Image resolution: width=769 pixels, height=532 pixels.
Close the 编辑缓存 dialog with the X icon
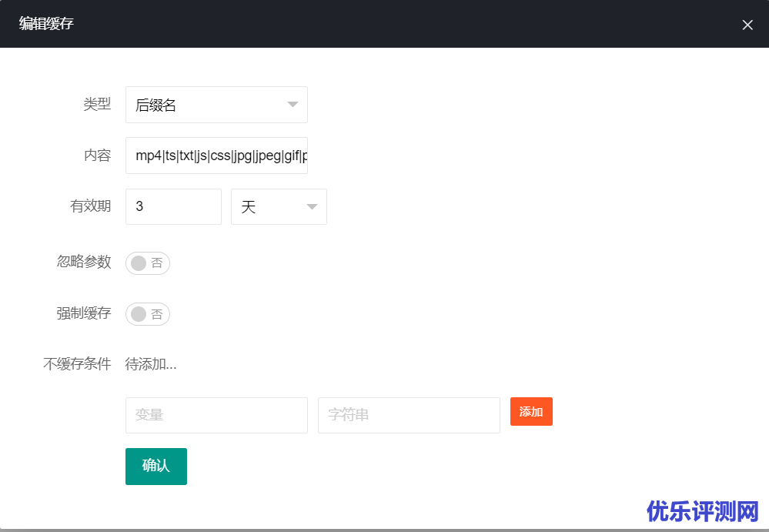pyautogui.click(x=747, y=25)
